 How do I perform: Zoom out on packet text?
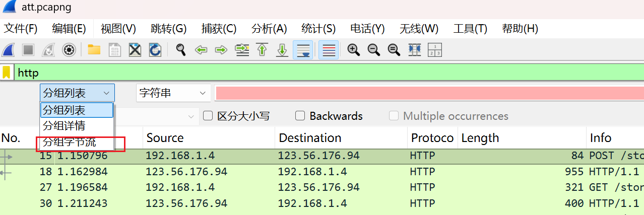[x=374, y=50]
